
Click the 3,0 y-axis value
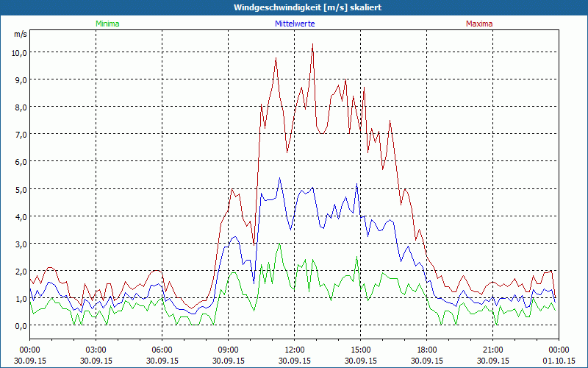click(20, 244)
